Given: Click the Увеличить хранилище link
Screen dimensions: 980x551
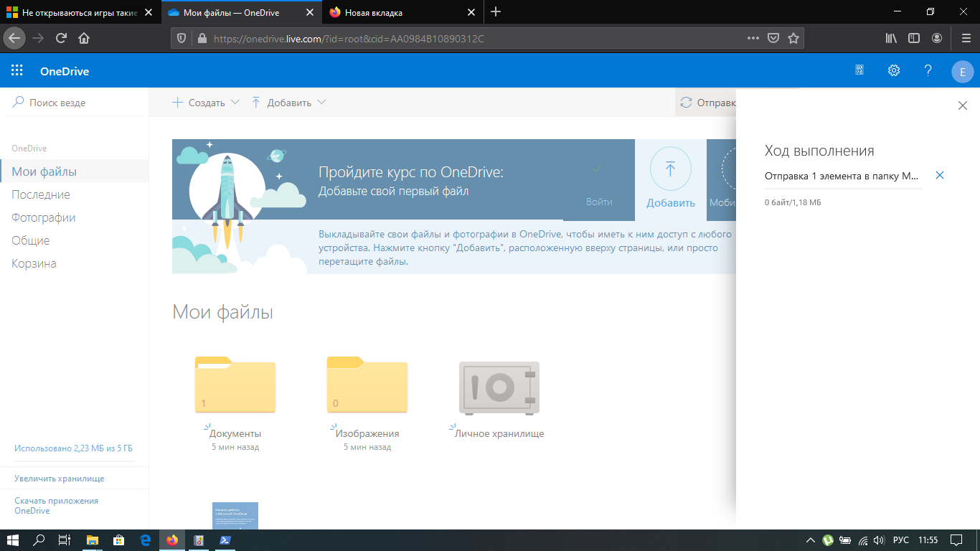Looking at the screenshot, I should click(60, 479).
